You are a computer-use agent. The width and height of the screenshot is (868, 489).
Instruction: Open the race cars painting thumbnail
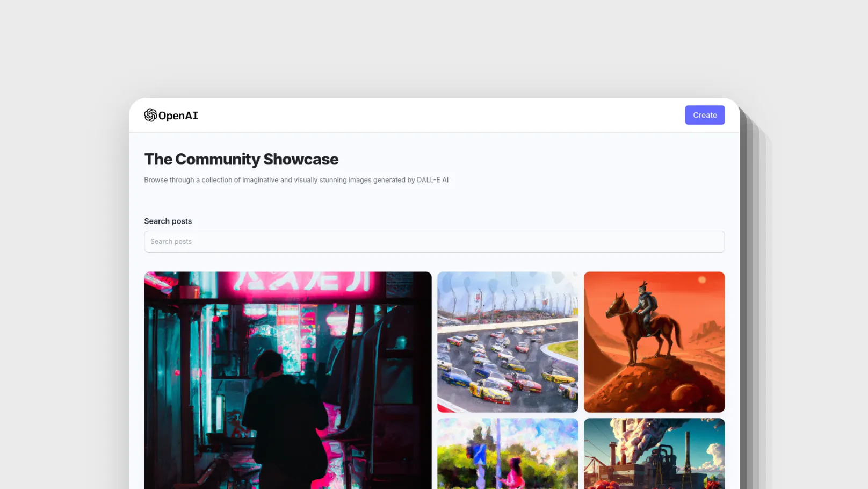coord(507,342)
